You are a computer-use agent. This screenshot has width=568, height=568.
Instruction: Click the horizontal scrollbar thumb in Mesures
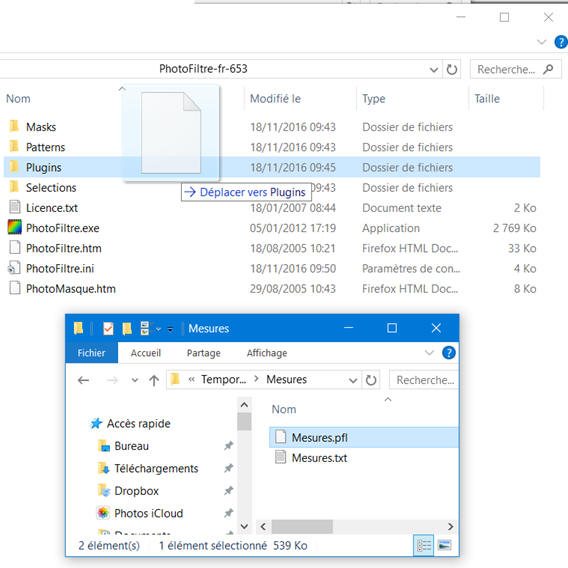302,526
